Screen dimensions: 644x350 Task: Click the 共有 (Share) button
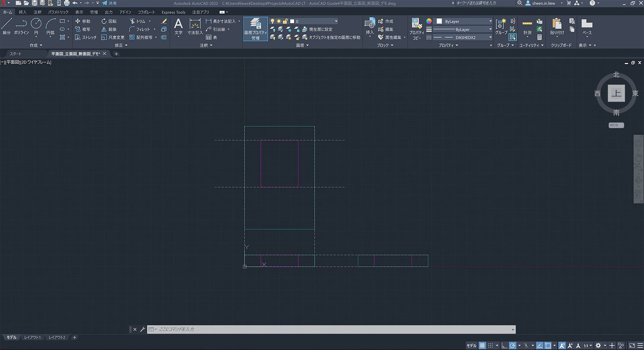(110, 3)
